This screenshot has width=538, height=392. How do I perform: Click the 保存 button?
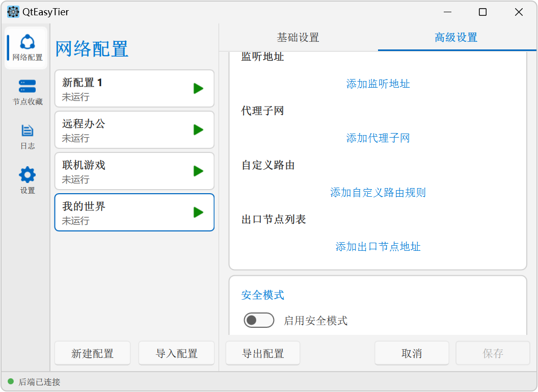pos(493,353)
